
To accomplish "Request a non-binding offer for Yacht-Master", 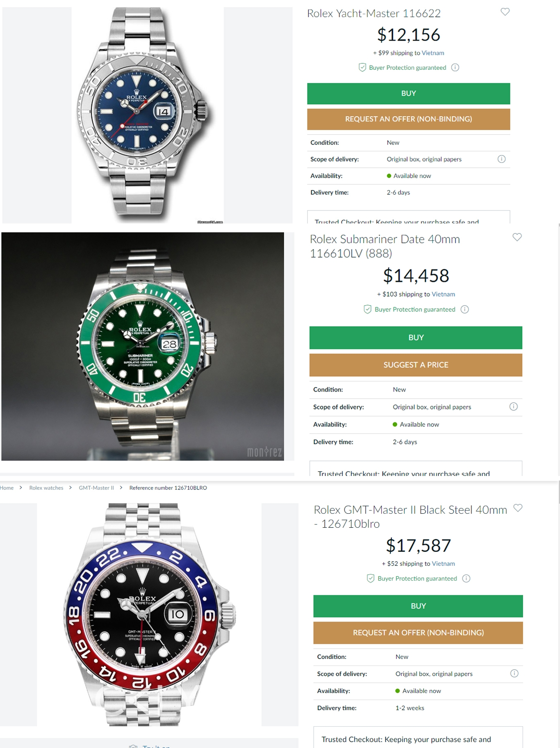I will tap(408, 119).
